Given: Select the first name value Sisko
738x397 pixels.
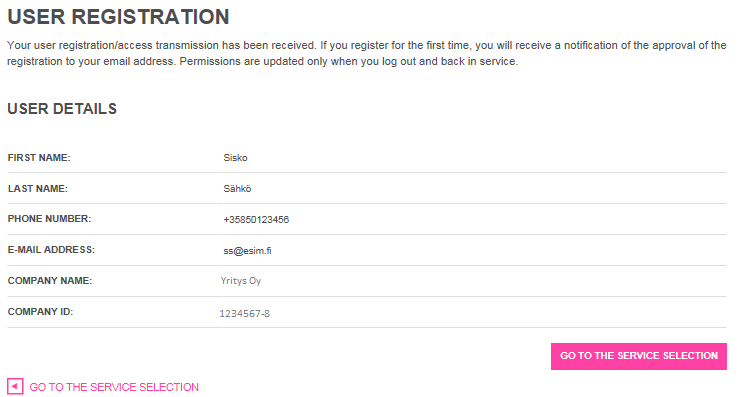Looking at the screenshot, I should point(235,158).
